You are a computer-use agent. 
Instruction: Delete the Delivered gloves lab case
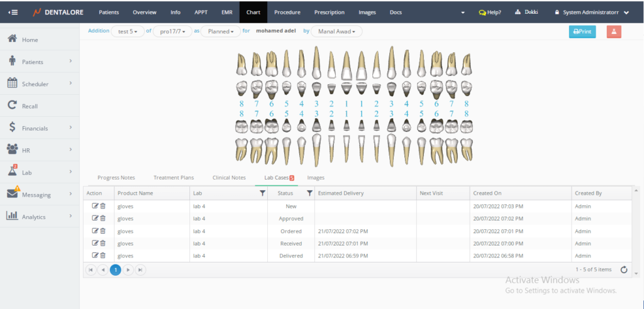[103, 256]
